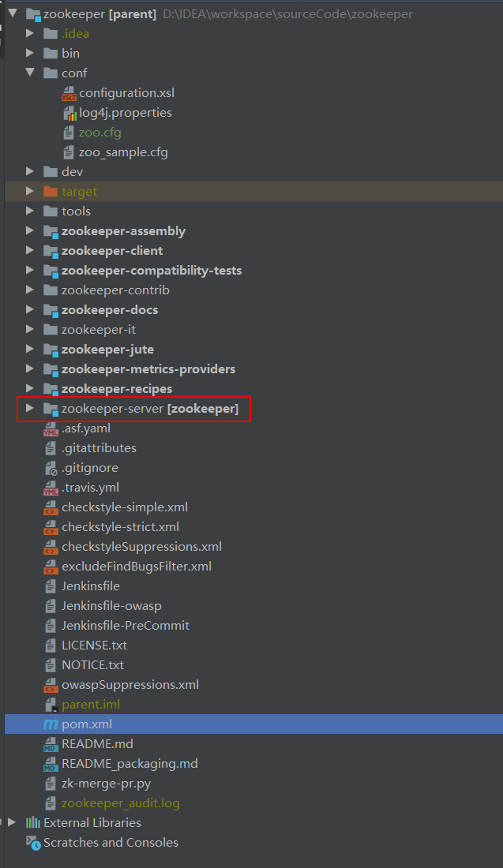Expand the zookeeper-server module node

30,409
